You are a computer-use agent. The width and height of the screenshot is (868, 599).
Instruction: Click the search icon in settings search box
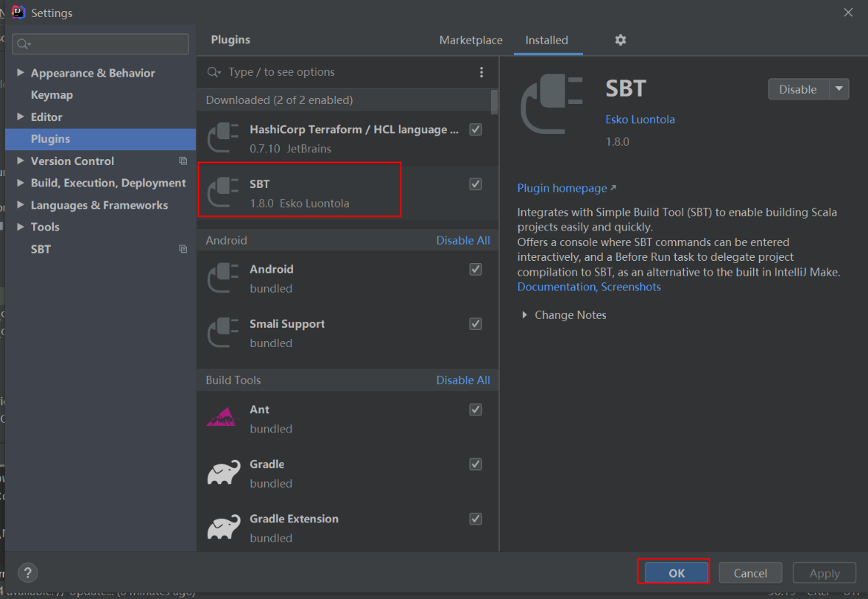(x=24, y=43)
